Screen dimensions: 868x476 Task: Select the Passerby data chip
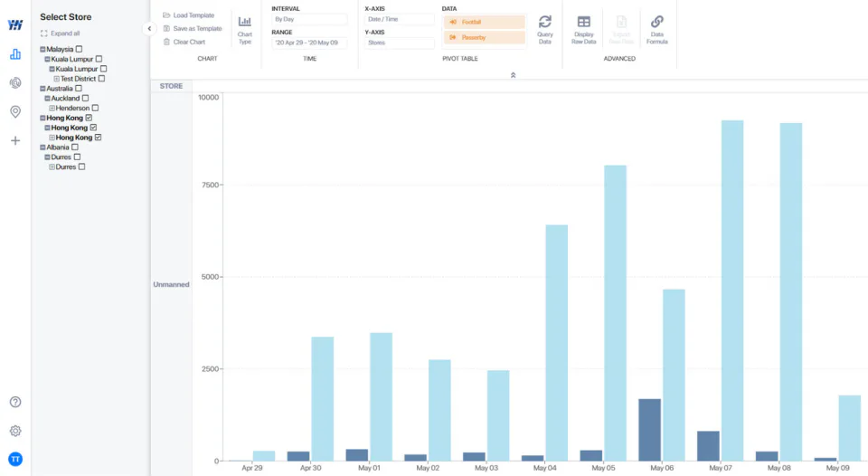[485, 38]
